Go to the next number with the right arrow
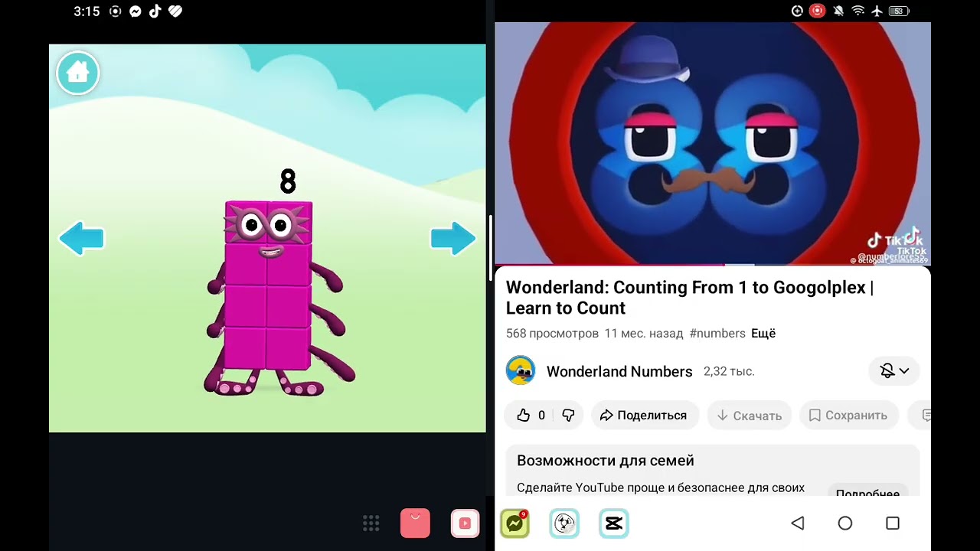The height and width of the screenshot is (551, 980). pyautogui.click(x=453, y=239)
